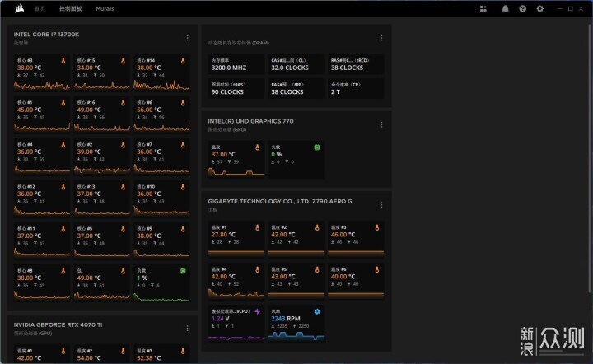
Task: Click the Corsair sails logo
Action: tap(20, 9)
